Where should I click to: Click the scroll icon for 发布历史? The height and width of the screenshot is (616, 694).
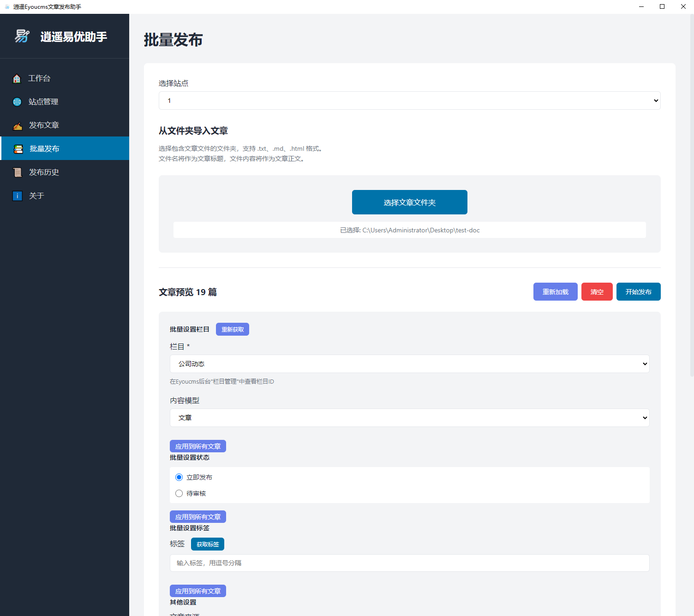(18, 172)
